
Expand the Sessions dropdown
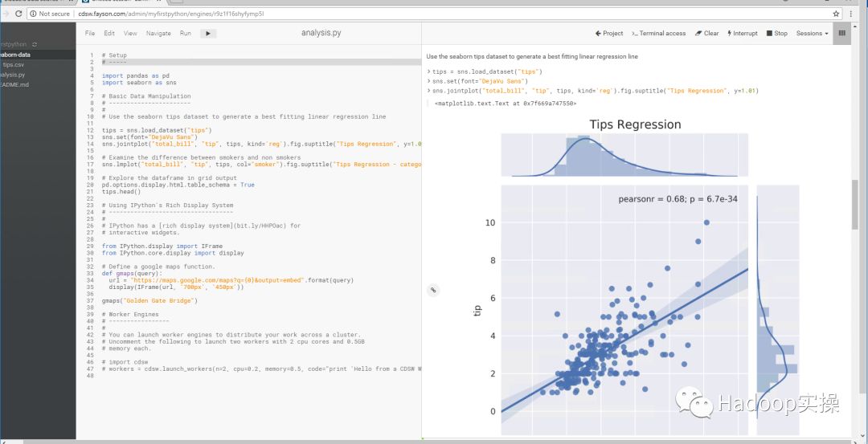coord(812,34)
